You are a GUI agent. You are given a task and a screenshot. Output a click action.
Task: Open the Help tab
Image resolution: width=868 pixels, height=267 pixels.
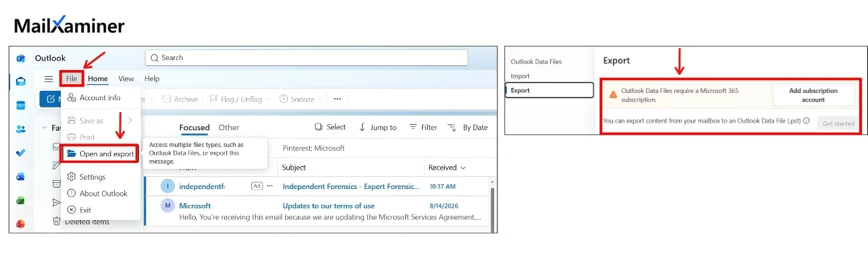152,79
